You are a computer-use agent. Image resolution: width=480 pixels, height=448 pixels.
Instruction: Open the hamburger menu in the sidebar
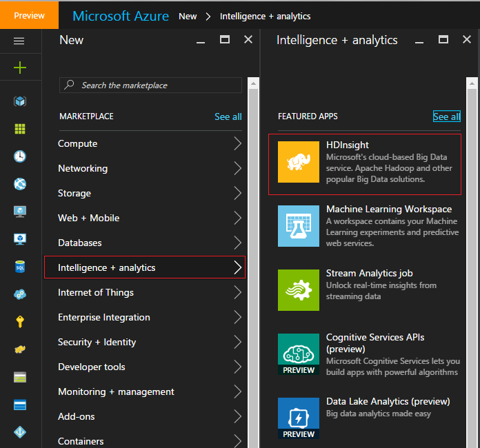coord(19,41)
